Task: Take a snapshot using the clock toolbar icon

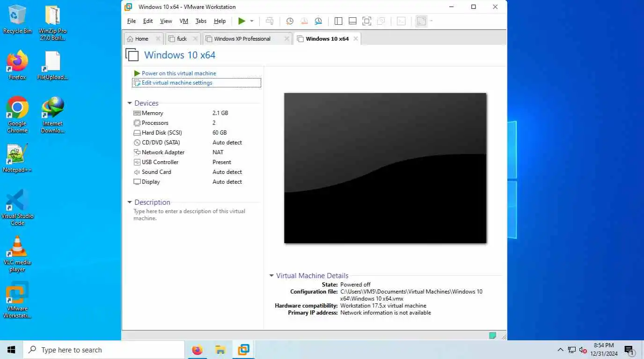Action: [x=290, y=21]
